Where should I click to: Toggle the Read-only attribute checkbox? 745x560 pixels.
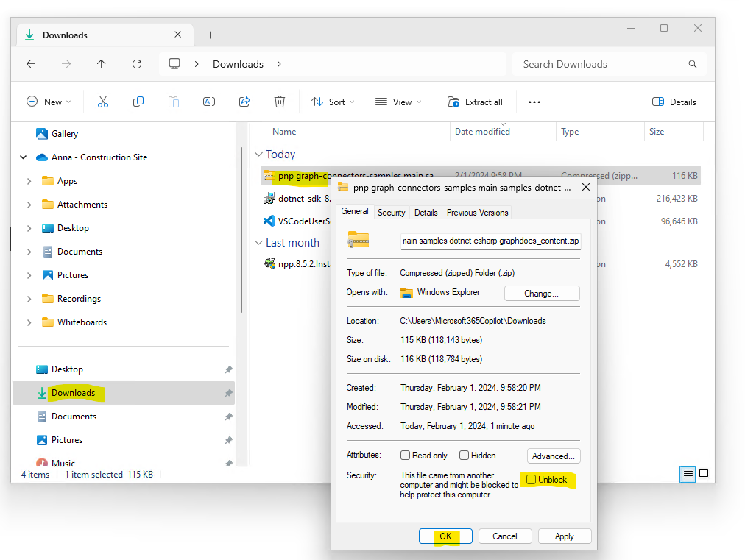click(406, 455)
